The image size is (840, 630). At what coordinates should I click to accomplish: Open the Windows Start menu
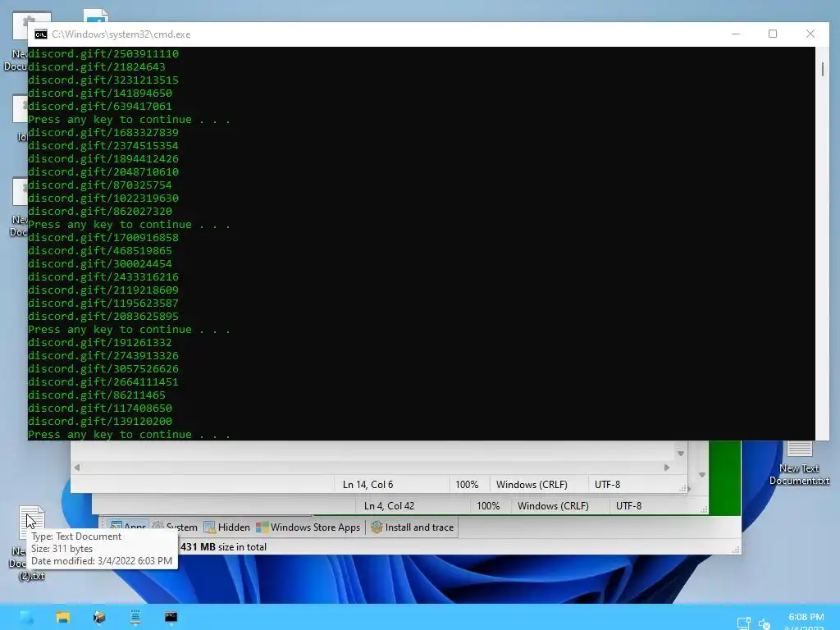click(26, 617)
